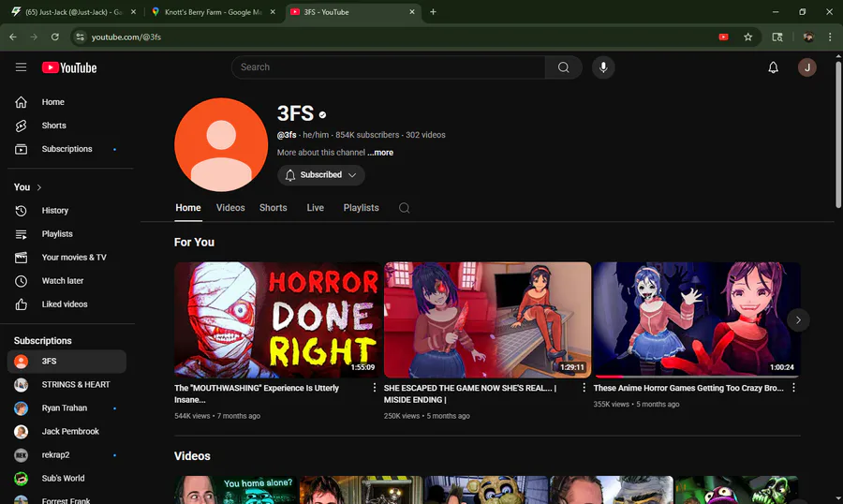Open Sub's World subscription
The height and width of the screenshot is (504, 843).
tap(67, 478)
